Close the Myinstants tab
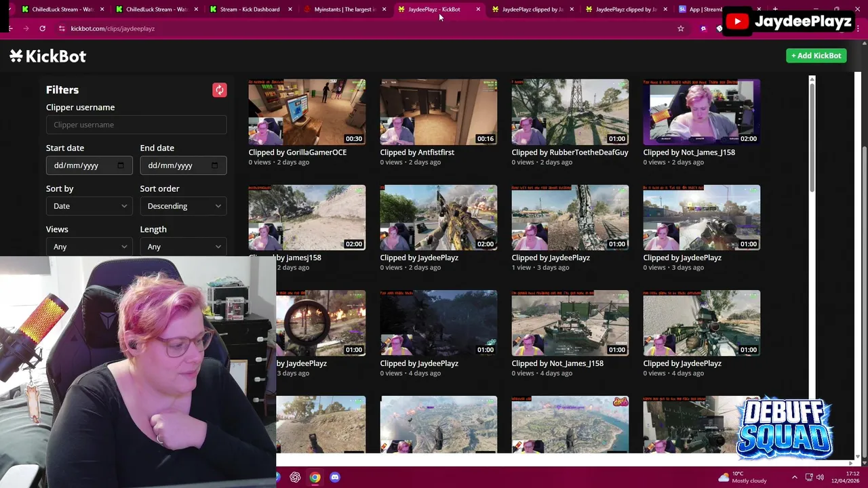868x488 pixels. click(x=384, y=9)
